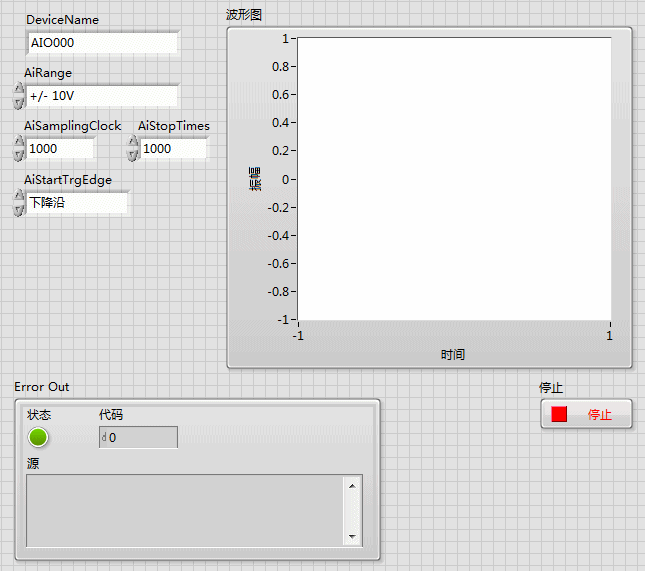This screenshot has width=645, height=571.
Task: Increment the AiRange ring value
Action: (x=18, y=90)
